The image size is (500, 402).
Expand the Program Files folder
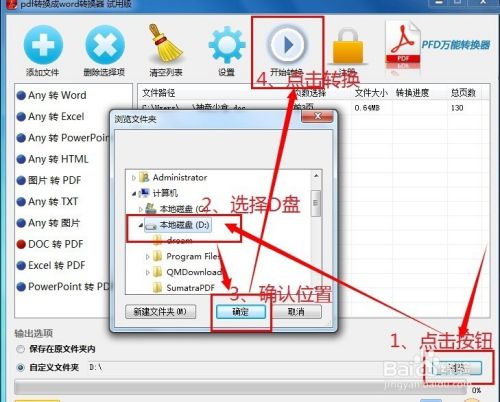coord(148,257)
